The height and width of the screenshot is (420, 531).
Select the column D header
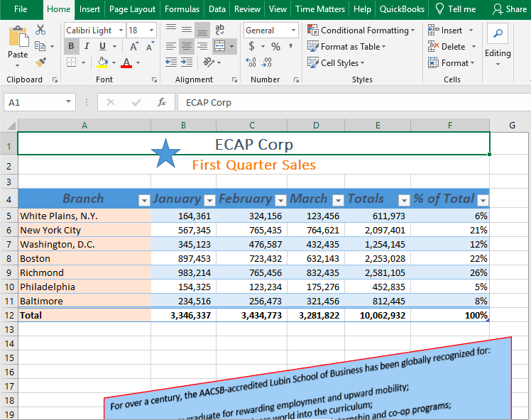point(316,126)
